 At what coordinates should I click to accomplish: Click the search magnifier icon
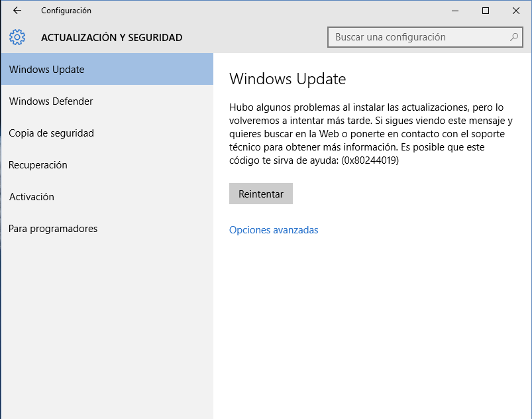(514, 37)
